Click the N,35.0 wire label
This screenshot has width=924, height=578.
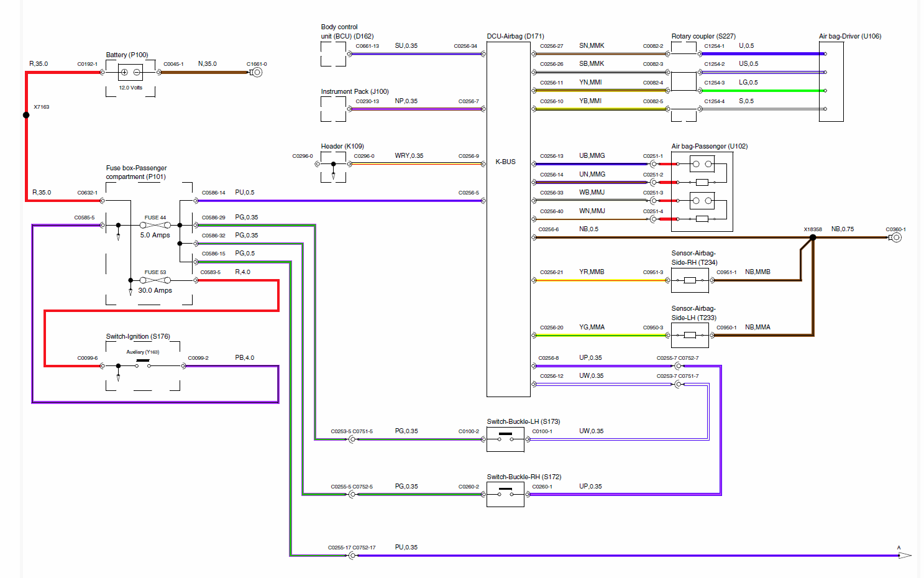(208, 63)
